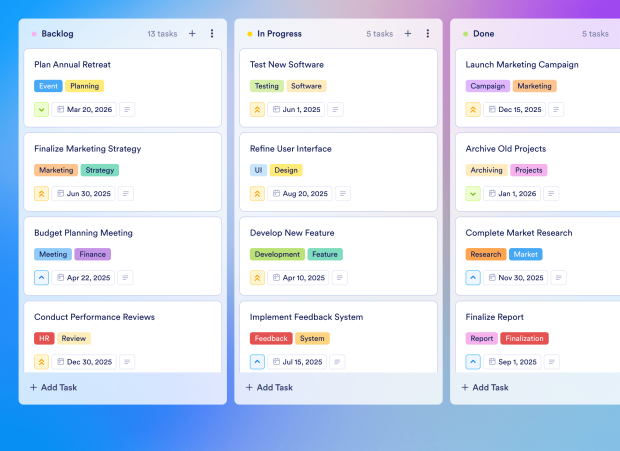Image resolution: width=620 pixels, height=451 pixels.
Task: Select the Backlog column title
Action: pos(60,34)
